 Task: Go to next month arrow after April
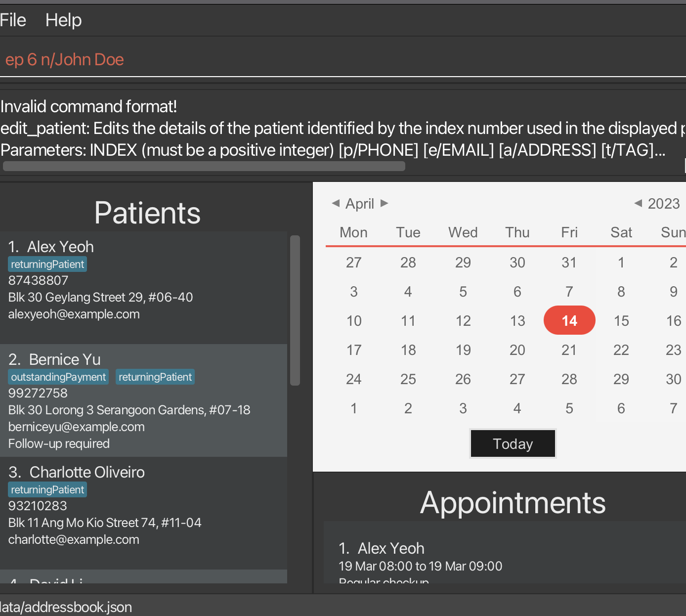pos(385,203)
